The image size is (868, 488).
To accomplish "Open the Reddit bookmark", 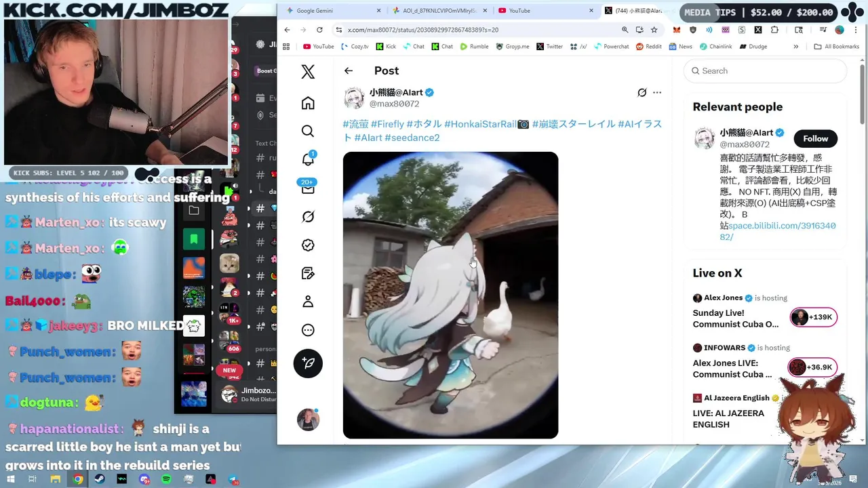I will (648, 47).
